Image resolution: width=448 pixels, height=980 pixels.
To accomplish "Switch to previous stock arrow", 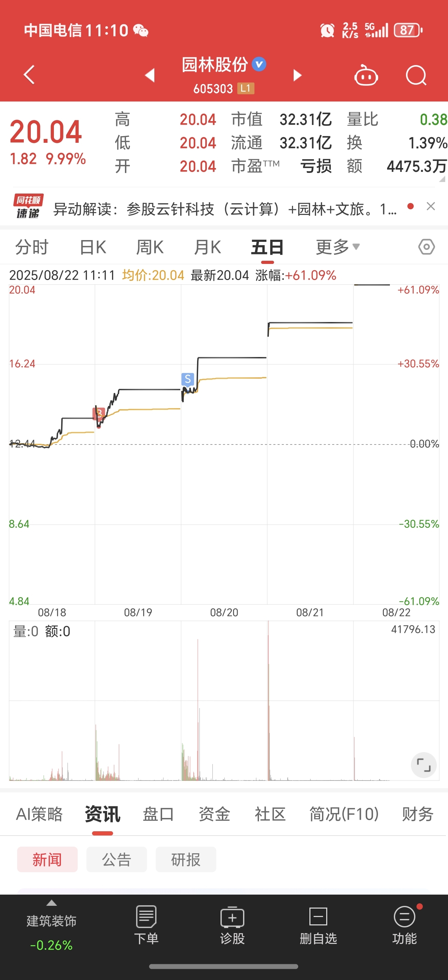I will click(x=150, y=75).
